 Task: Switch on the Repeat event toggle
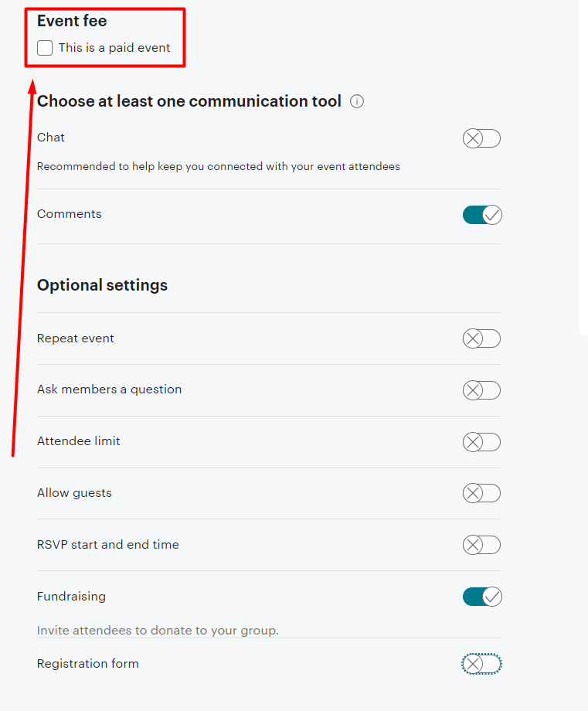pos(481,338)
